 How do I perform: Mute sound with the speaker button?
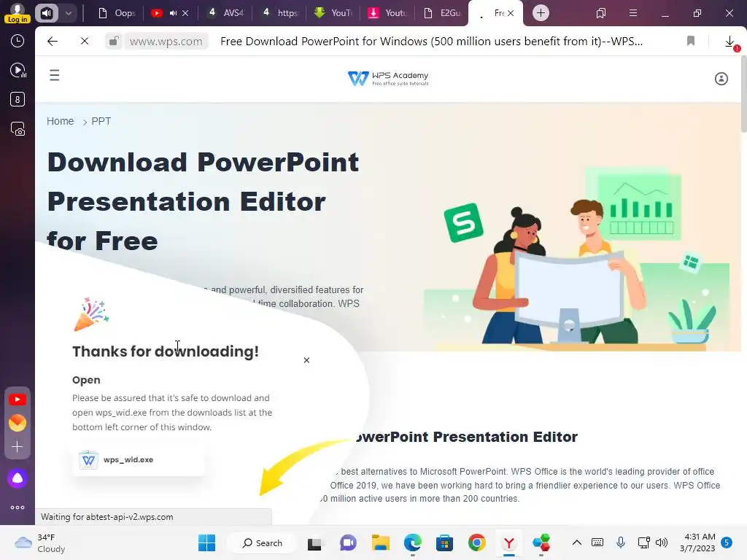pyautogui.click(x=46, y=13)
